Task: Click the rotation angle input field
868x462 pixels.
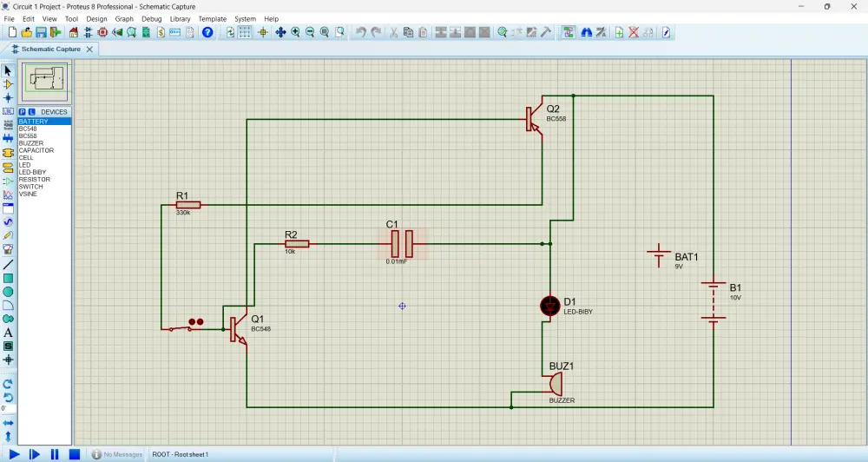Action: coord(8,409)
